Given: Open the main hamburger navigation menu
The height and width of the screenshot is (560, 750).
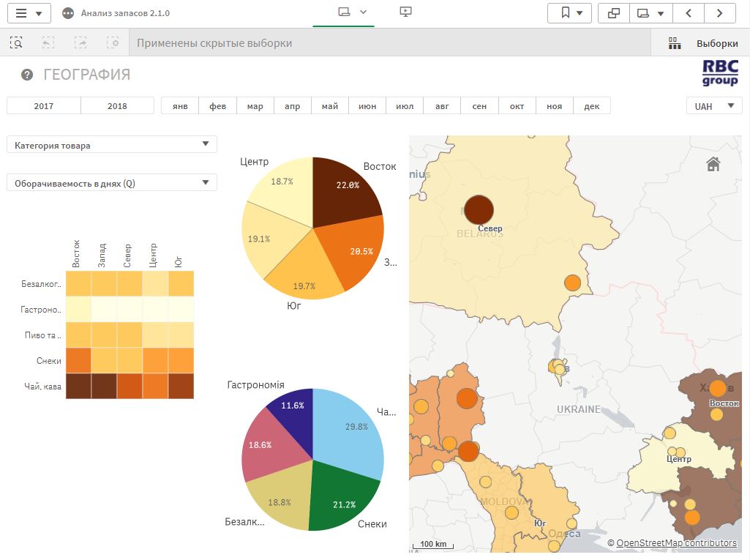Looking at the screenshot, I should point(29,13).
